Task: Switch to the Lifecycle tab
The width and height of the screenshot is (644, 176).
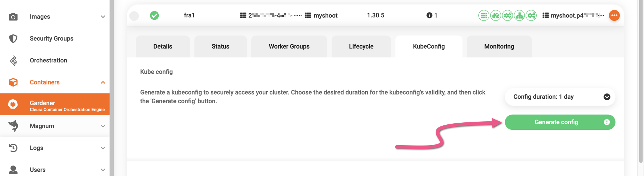Action: [361, 47]
